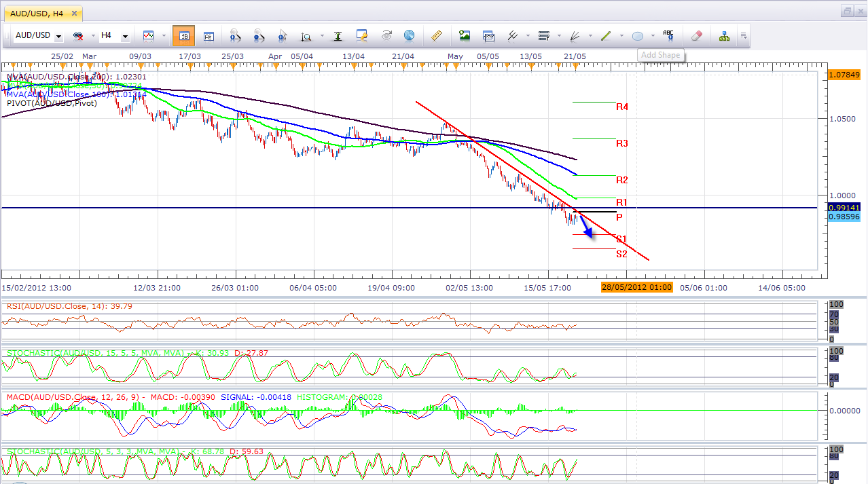This screenshot has height=484, width=868.
Task: Click the blue radar globe icon
Action: (x=409, y=35)
